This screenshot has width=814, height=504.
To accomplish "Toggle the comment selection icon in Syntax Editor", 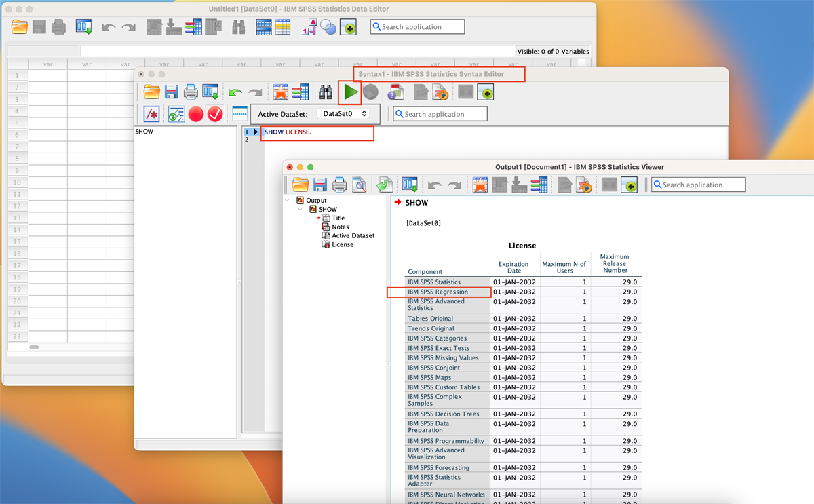I will click(x=151, y=114).
